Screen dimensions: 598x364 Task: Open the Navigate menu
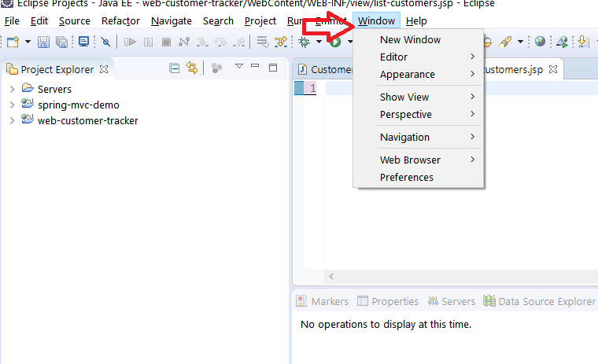pyautogui.click(x=172, y=21)
